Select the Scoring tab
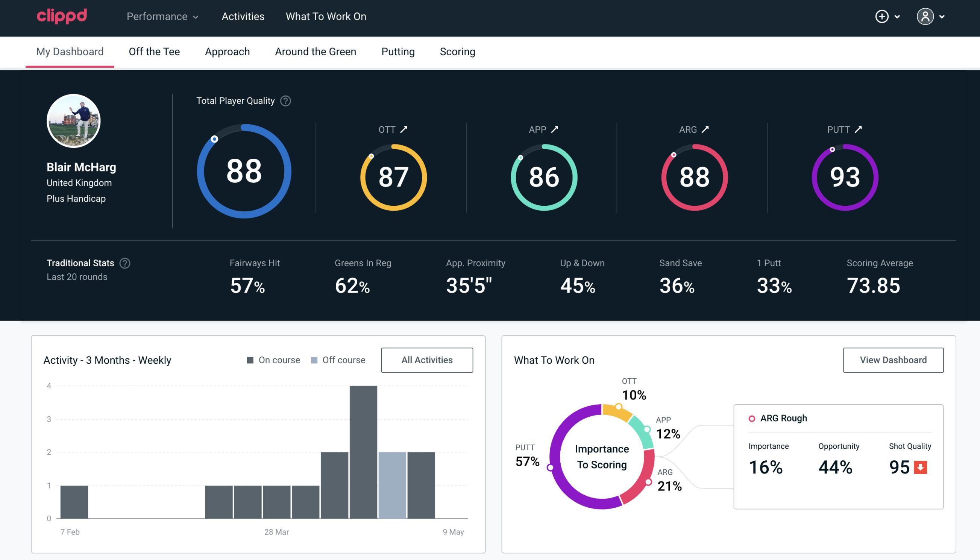Image resolution: width=980 pixels, height=560 pixels. tap(457, 51)
